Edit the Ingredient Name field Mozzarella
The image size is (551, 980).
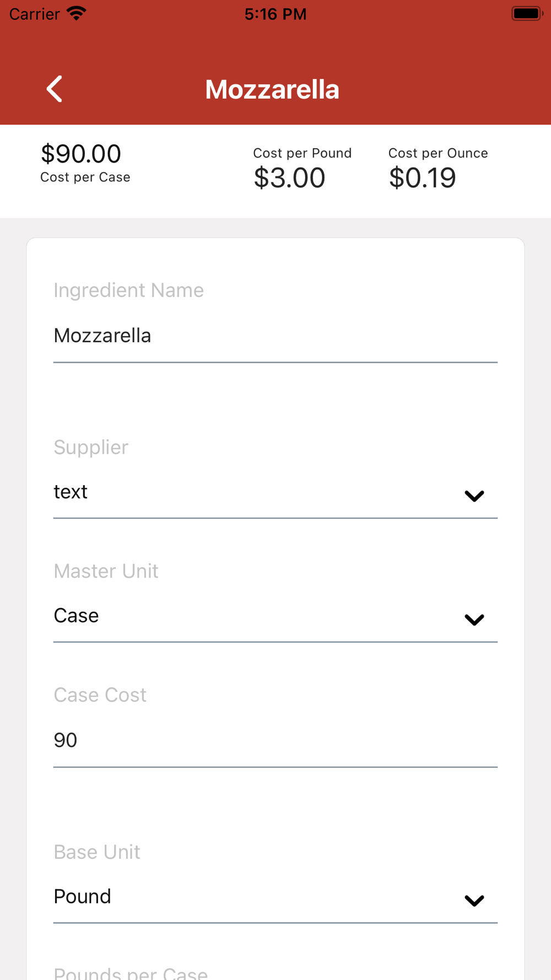pos(275,336)
